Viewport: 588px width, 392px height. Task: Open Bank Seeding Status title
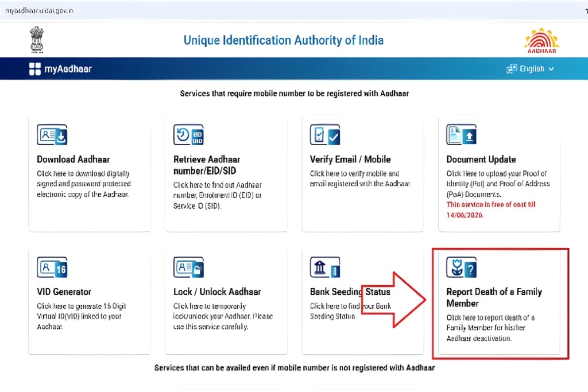point(350,292)
